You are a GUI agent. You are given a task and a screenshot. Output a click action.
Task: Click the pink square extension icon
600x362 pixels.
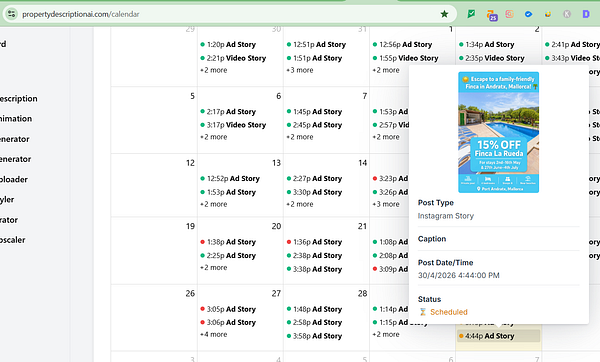tap(509, 14)
